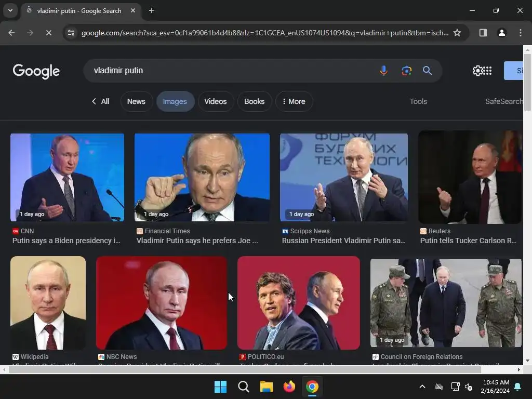Open the Reuters image thumbnail
Viewport: 532px width, 399px height.
[470, 177]
